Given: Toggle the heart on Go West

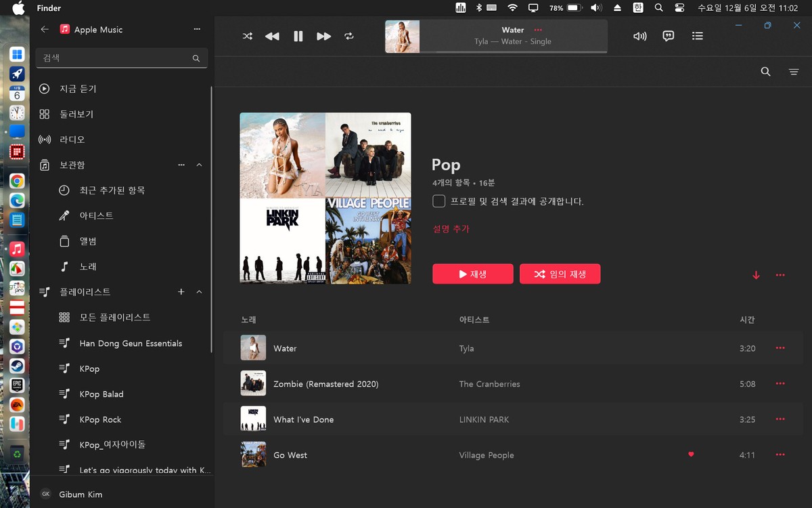Looking at the screenshot, I should tap(691, 454).
